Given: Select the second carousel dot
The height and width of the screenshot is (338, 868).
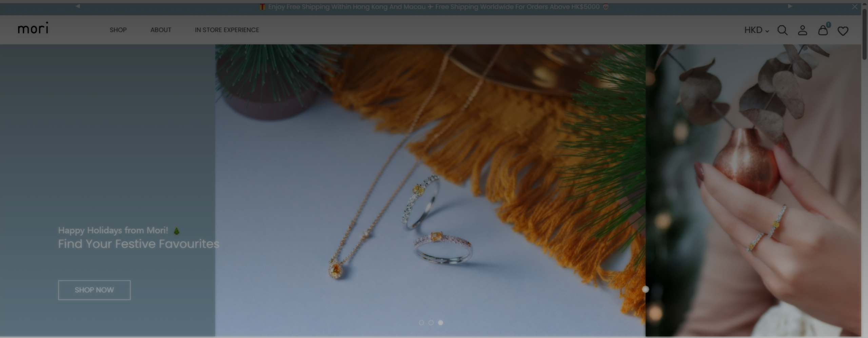Looking at the screenshot, I should click(x=431, y=323).
